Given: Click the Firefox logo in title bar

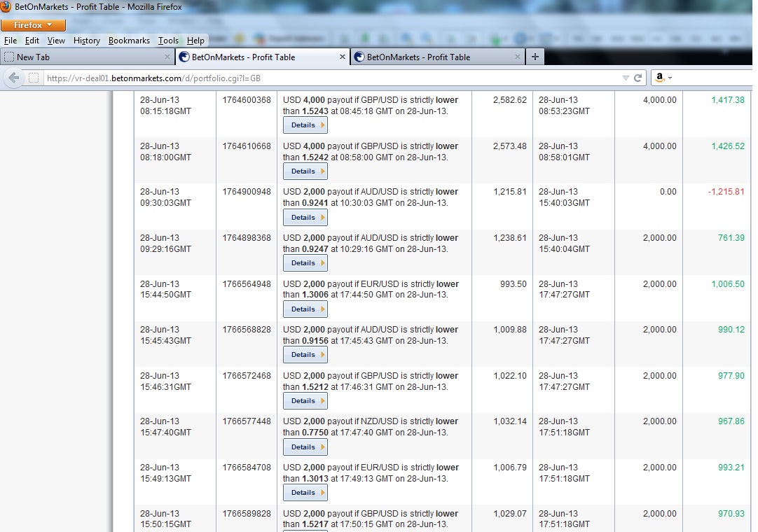Looking at the screenshot, I should point(6,6).
